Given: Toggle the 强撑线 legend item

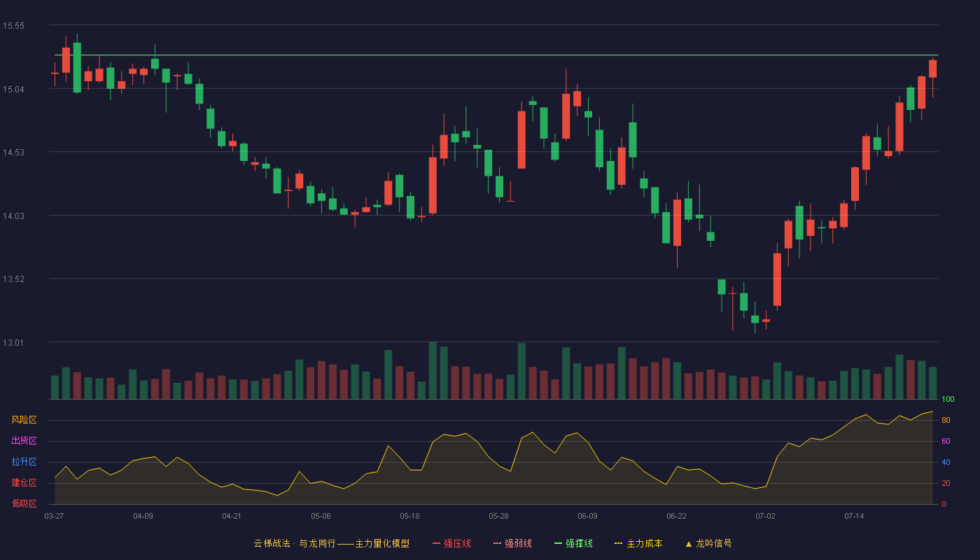Looking at the screenshot, I should pyautogui.click(x=573, y=543).
